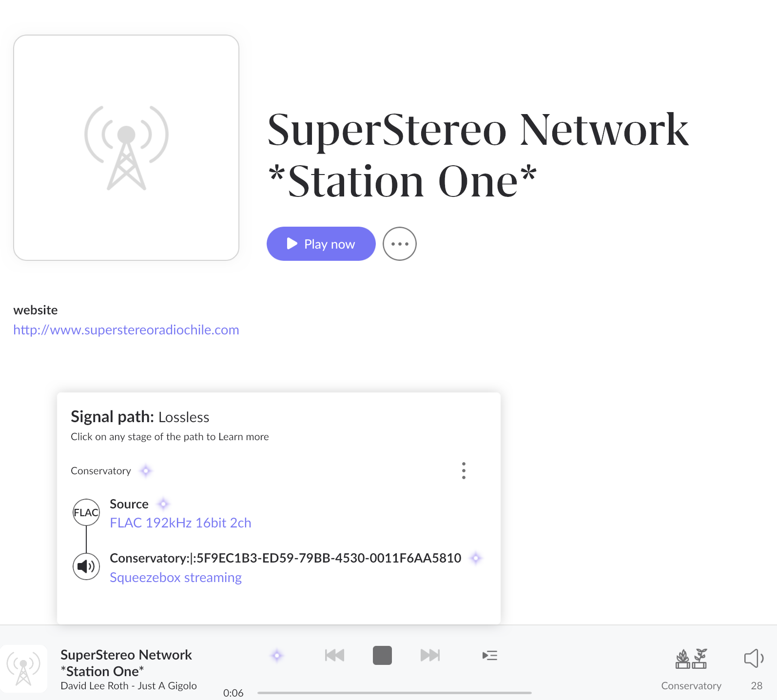Click the large radio station artwork placeholder

coord(126,148)
